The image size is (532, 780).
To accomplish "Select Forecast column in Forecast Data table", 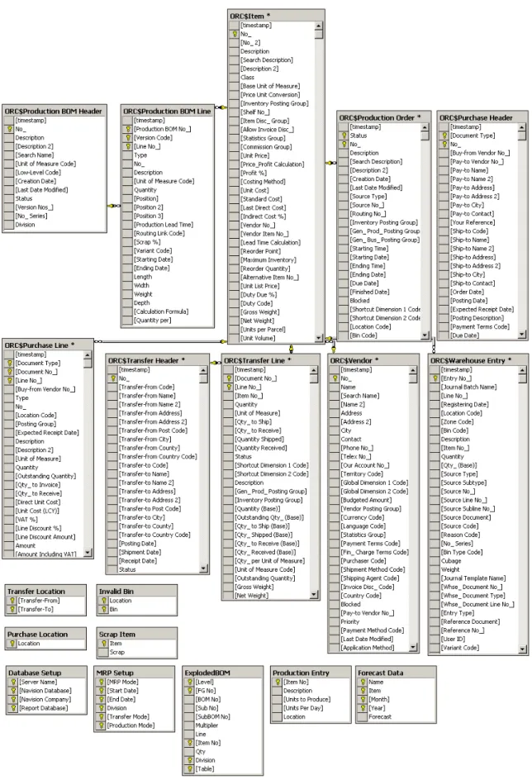I will tap(380, 717).
